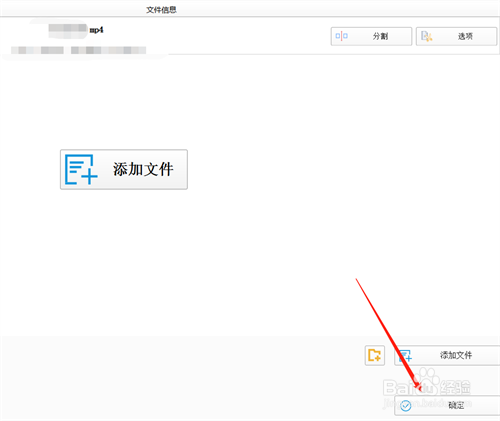Click the large 添加文件 button
The width and height of the screenshot is (500, 421).
coord(124,169)
